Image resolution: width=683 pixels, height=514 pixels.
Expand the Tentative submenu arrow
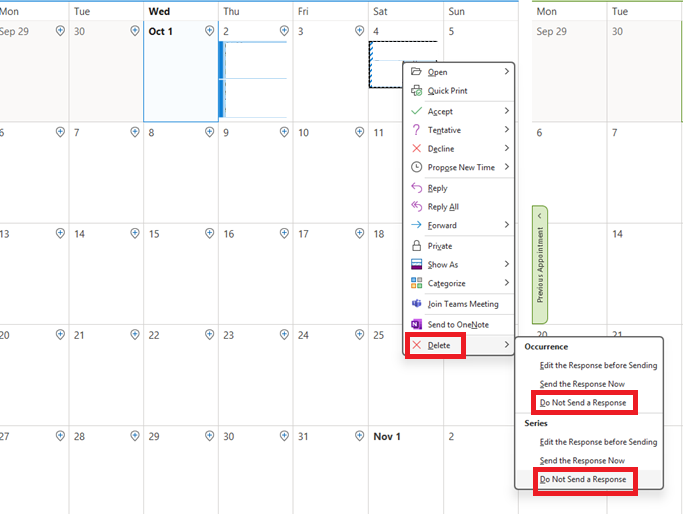coord(507,129)
